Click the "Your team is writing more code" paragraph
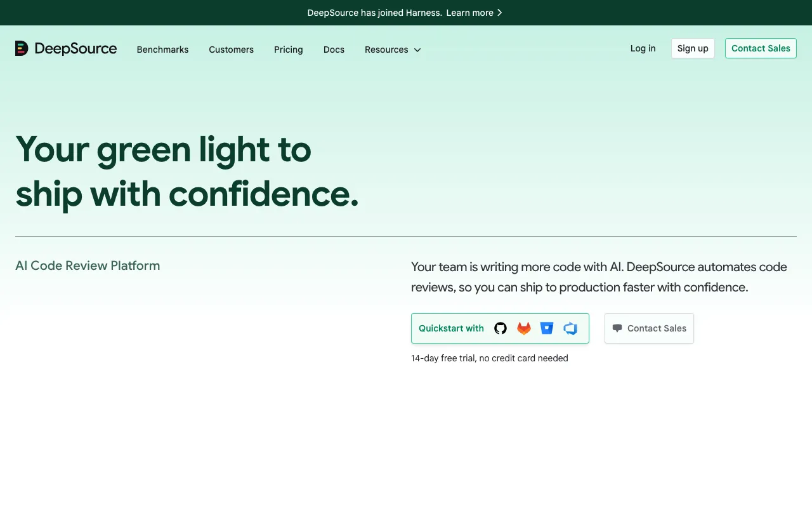 click(599, 277)
